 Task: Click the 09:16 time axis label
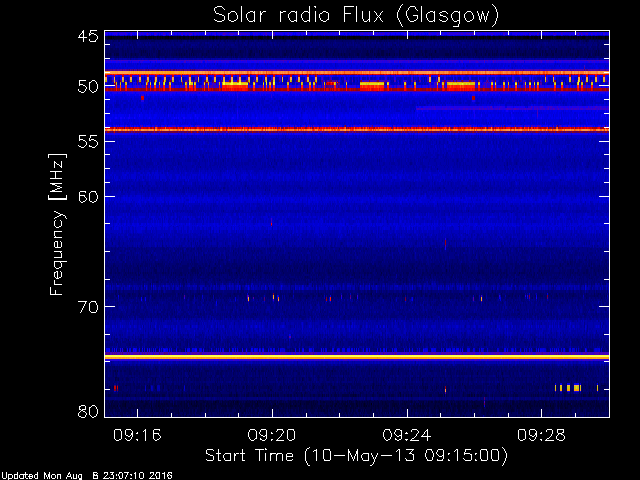click(137, 435)
